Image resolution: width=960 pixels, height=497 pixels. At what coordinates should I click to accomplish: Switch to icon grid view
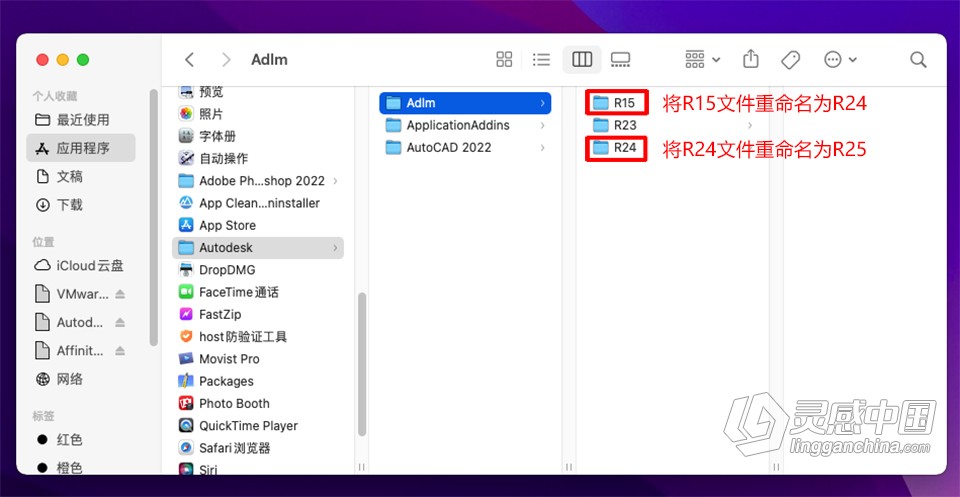(x=504, y=59)
